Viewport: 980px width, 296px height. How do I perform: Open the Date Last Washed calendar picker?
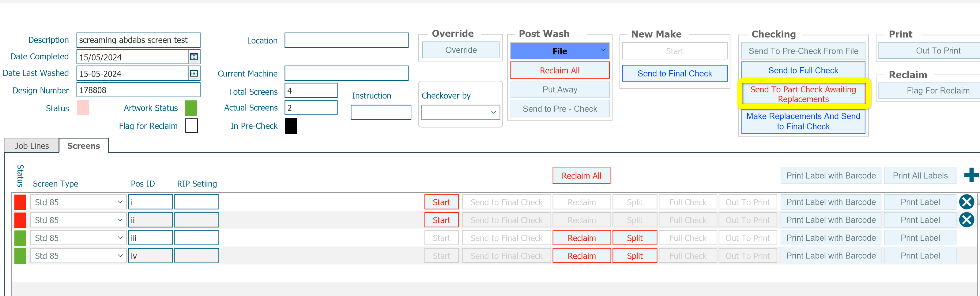[x=194, y=73]
